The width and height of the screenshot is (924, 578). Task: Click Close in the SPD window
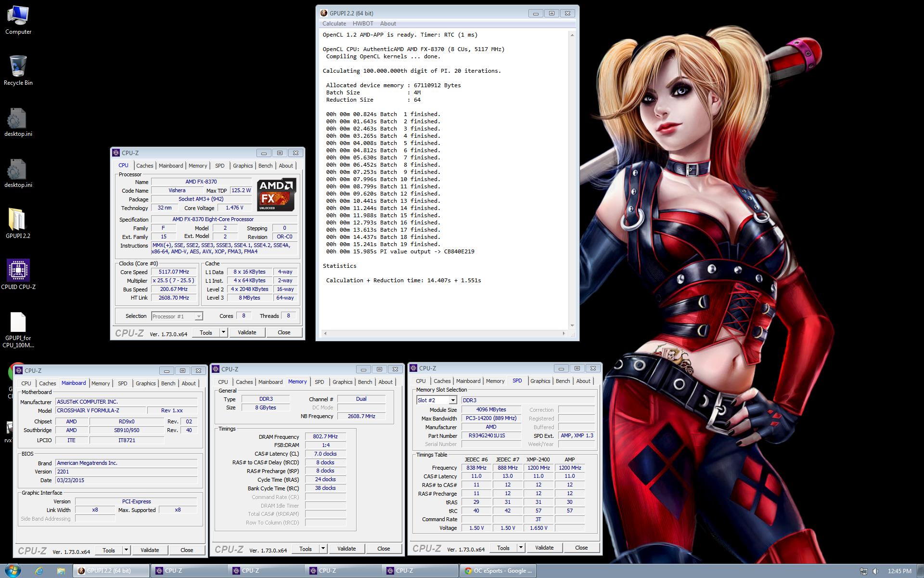pyautogui.click(x=581, y=548)
